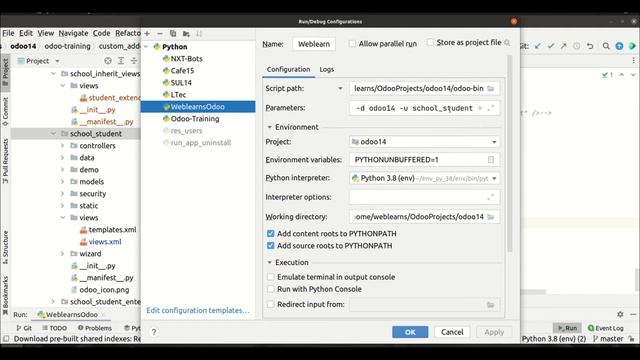This screenshot has height=360, width=640.
Task: Open help question mark button
Action: pos(154,332)
